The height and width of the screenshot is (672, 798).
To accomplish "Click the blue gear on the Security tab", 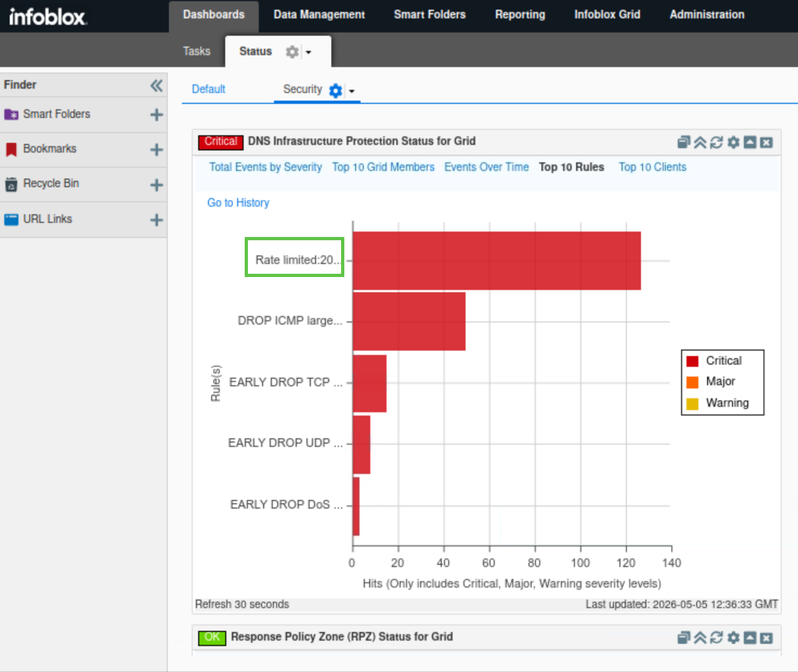I will point(336,90).
